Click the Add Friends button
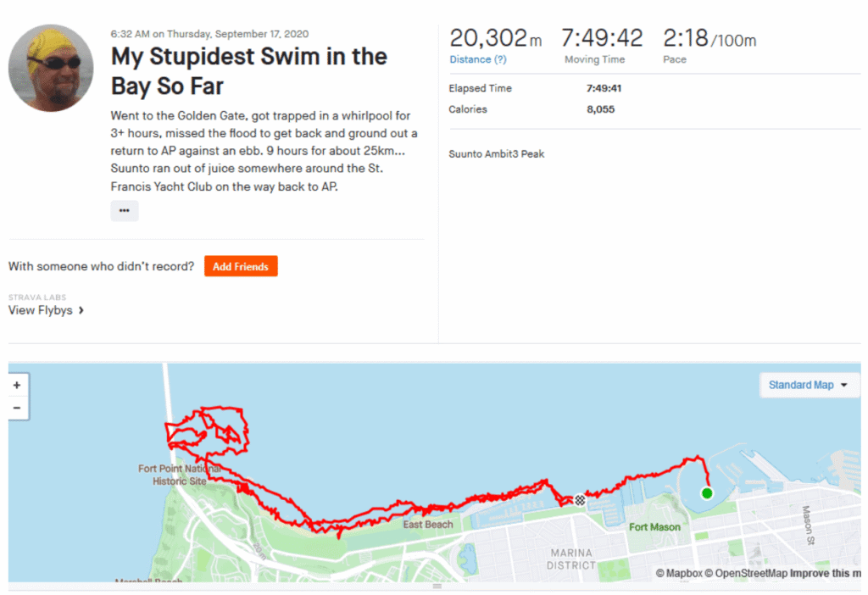This screenshot has height=595, width=868. [241, 266]
